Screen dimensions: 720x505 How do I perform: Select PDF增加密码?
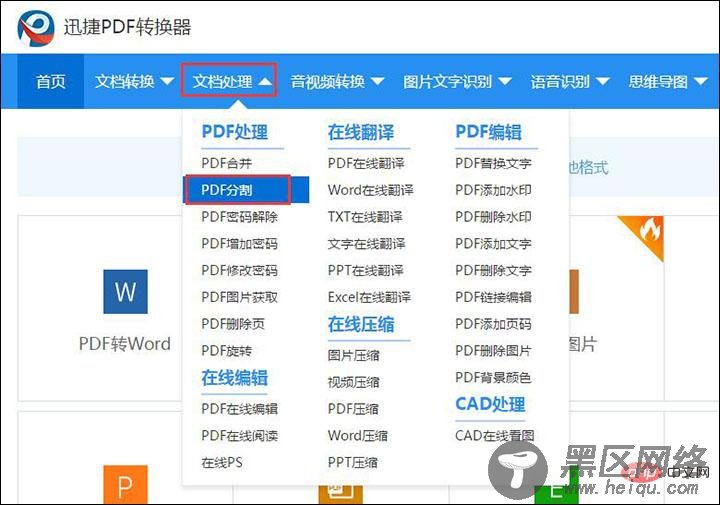[x=239, y=243]
